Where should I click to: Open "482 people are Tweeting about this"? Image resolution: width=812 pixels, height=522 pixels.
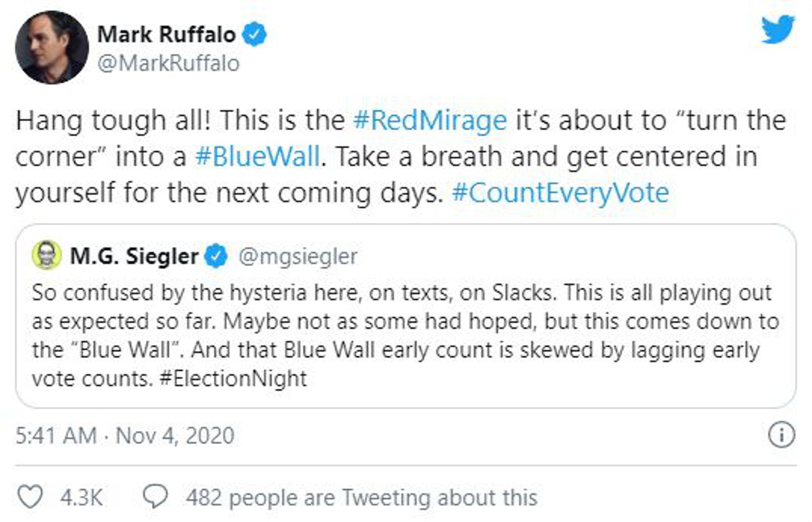(x=362, y=497)
